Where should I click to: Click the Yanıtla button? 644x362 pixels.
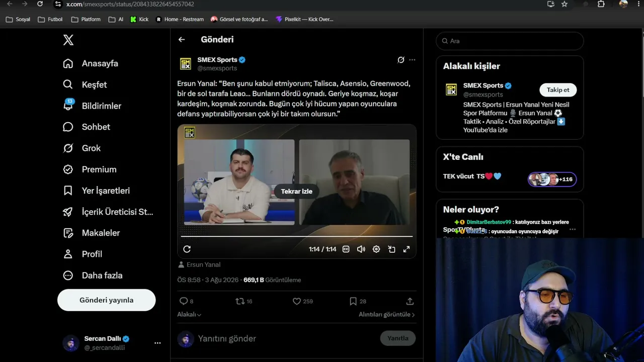398,338
